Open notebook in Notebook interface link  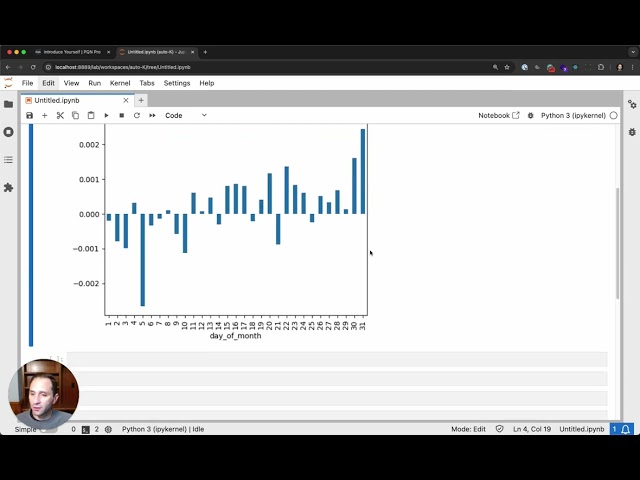coord(499,116)
